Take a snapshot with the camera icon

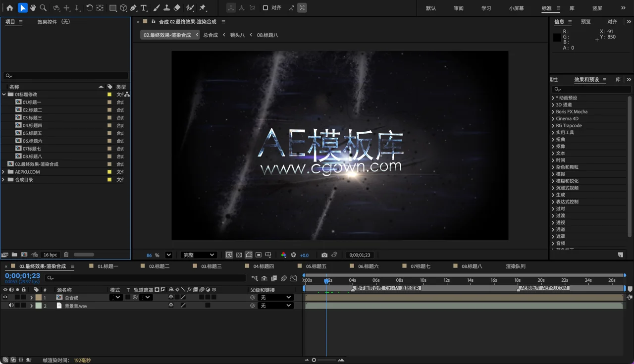324,255
